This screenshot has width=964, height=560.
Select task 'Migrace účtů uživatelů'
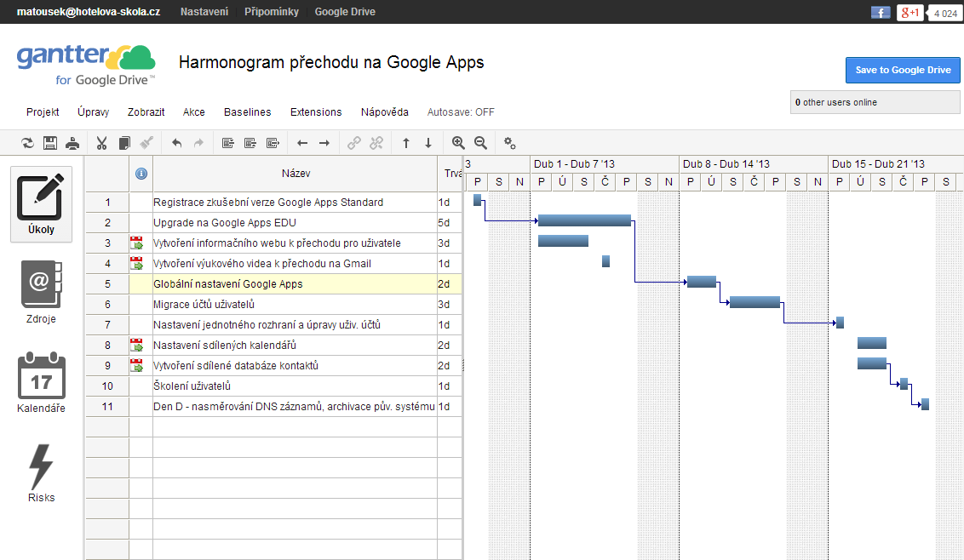pos(204,305)
